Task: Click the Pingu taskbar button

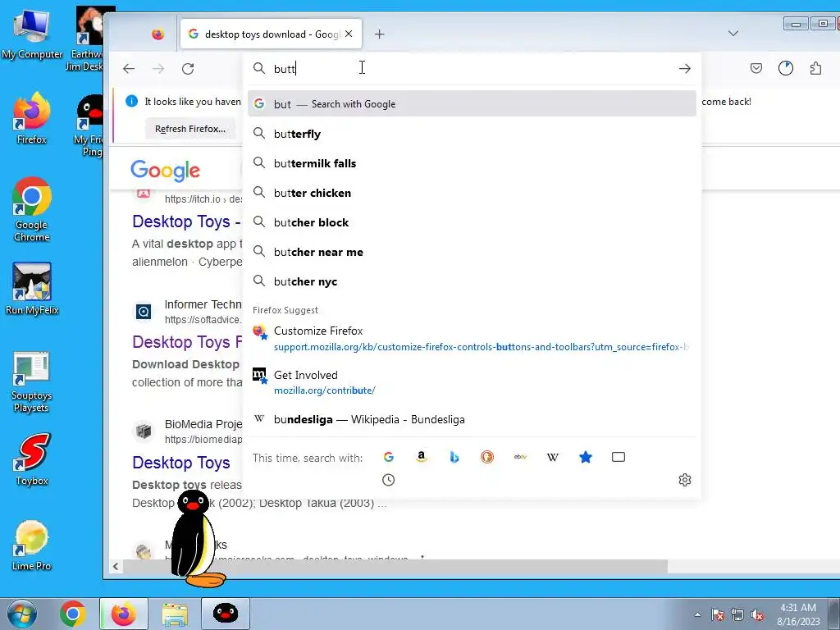Action: (x=226, y=614)
